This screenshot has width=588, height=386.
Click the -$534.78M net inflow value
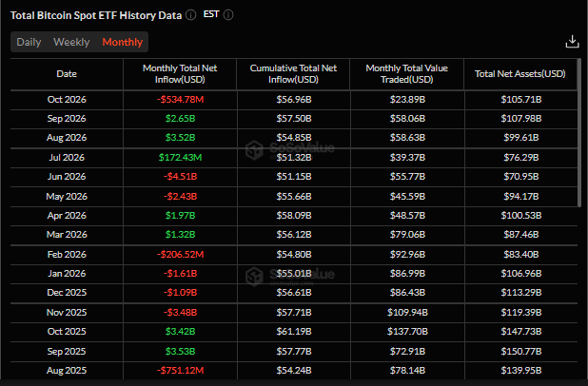coord(181,99)
